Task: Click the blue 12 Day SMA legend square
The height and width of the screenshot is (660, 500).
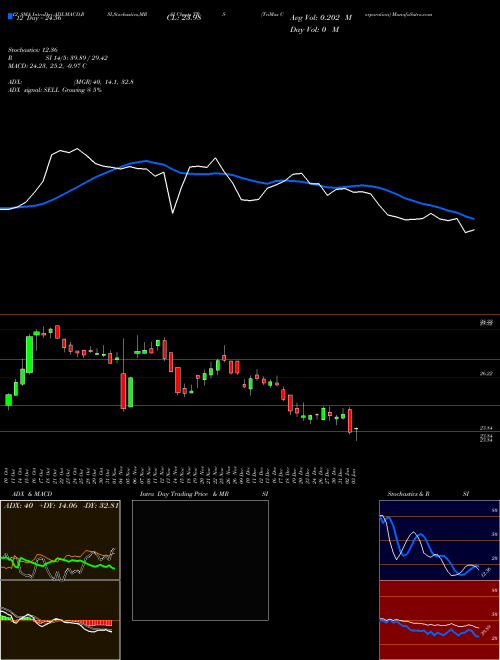Action: coord(11,17)
